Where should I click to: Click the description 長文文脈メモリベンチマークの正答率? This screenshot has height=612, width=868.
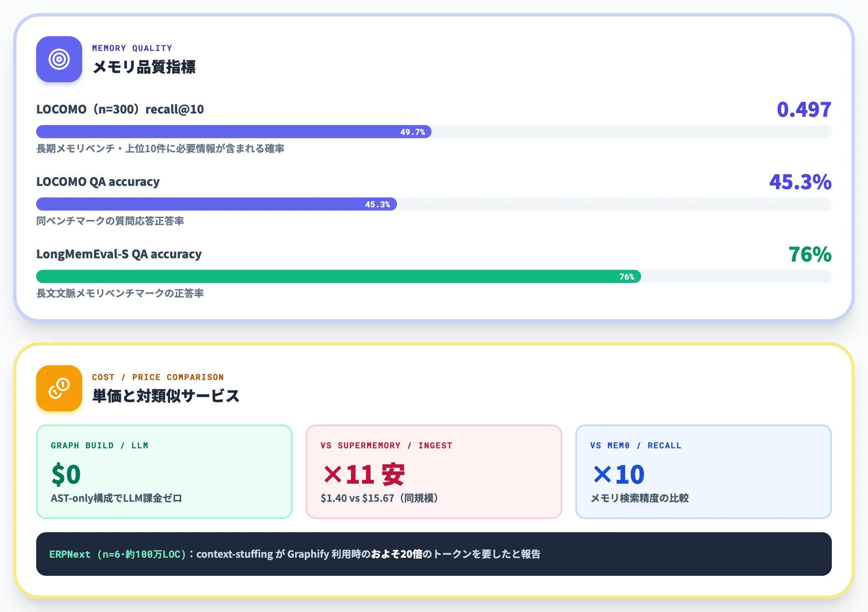120,293
